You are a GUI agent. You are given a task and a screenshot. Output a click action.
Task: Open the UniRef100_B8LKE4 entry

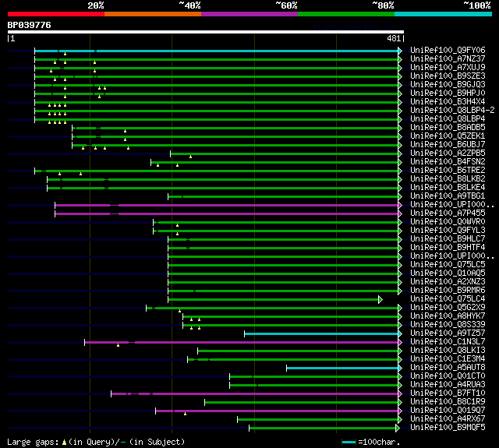pyautogui.click(x=448, y=188)
